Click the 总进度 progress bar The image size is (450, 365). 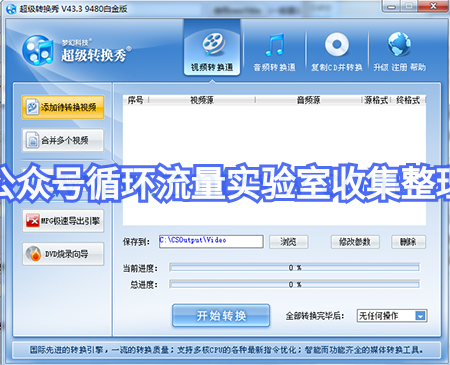[295, 284]
